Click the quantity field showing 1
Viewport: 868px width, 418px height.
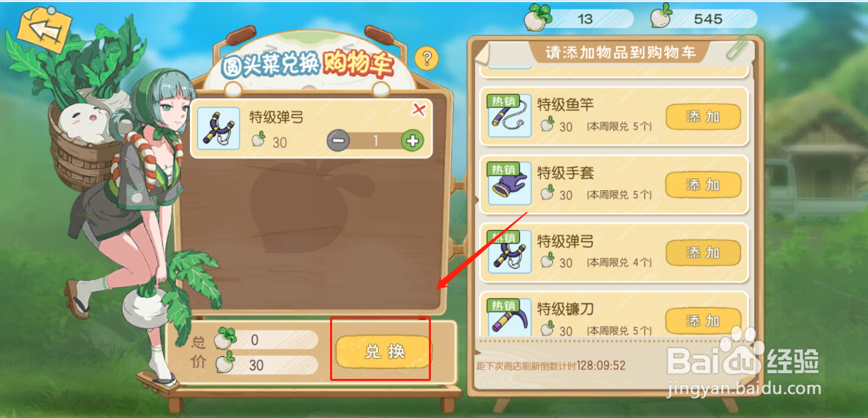point(375,141)
